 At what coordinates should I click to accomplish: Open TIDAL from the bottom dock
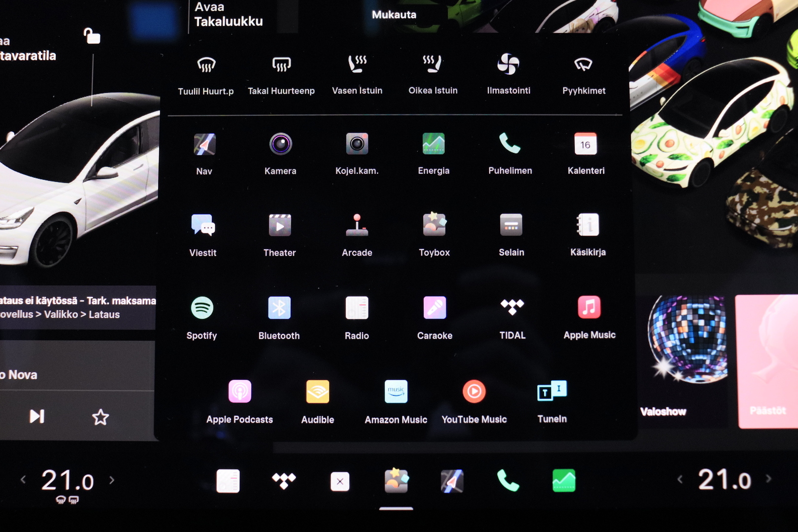(x=284, y=481)
